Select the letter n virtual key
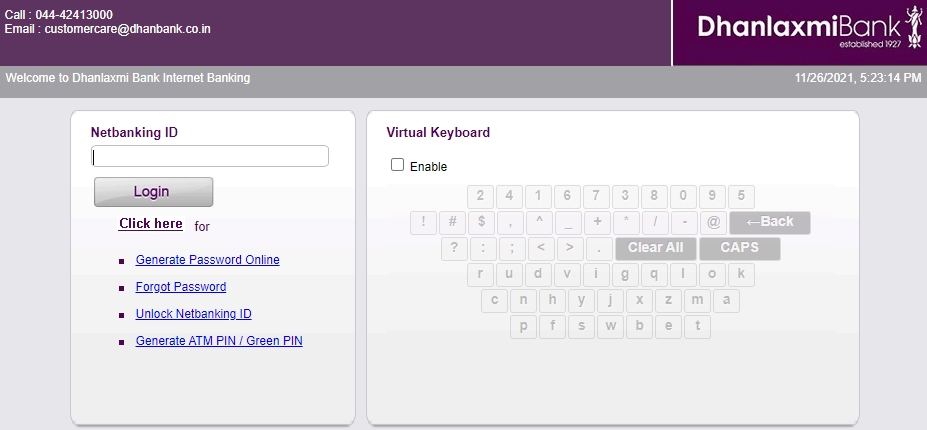The height and width of the screenshot is (430, 927). click(x=523, y=301)
